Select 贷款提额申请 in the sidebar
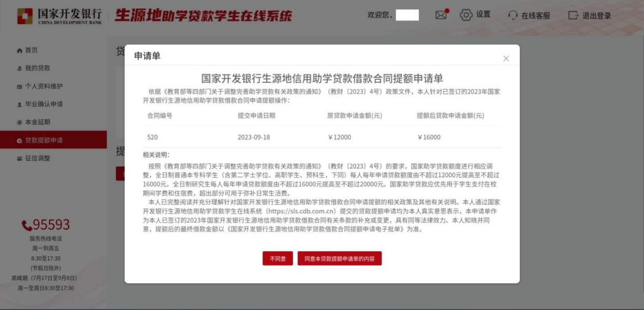The image size is (644, 310). [x=44, y=140]
